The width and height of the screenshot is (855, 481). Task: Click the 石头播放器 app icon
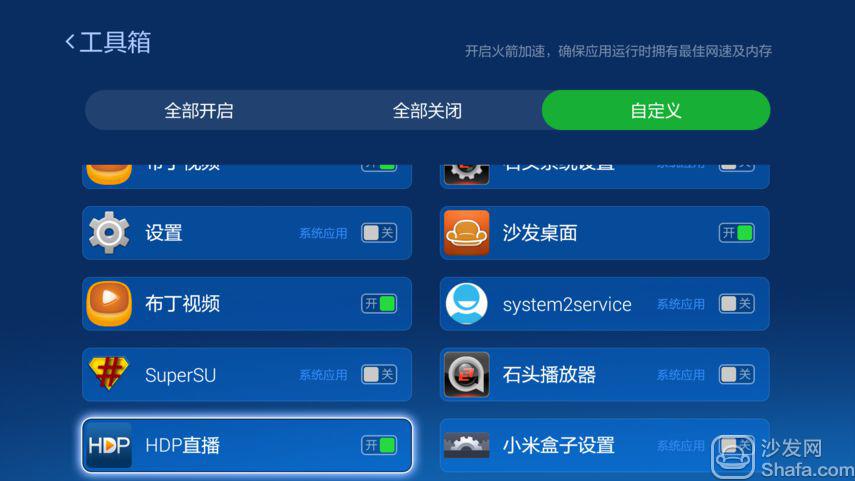[467, 375]
